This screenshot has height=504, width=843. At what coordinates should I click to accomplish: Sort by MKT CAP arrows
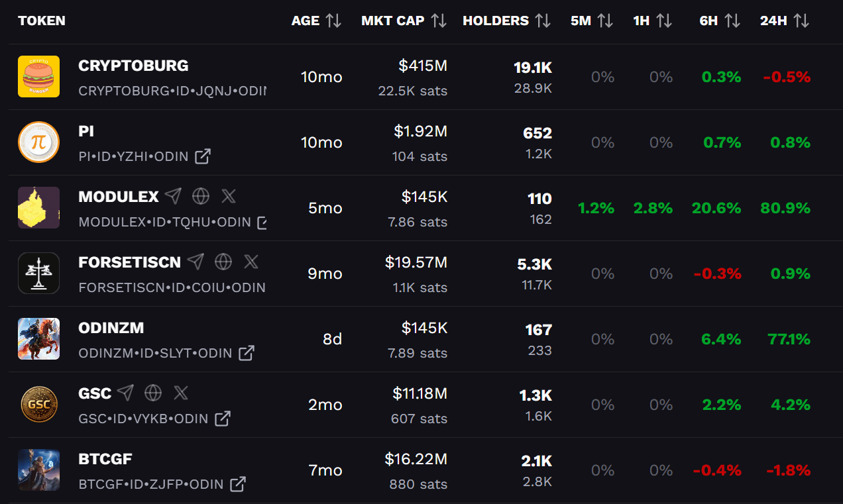[439, 21]
